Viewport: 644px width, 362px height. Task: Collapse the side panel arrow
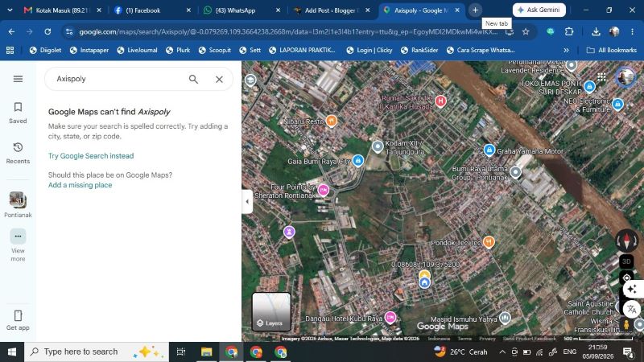pyautogui.click(x=247, y=202)
